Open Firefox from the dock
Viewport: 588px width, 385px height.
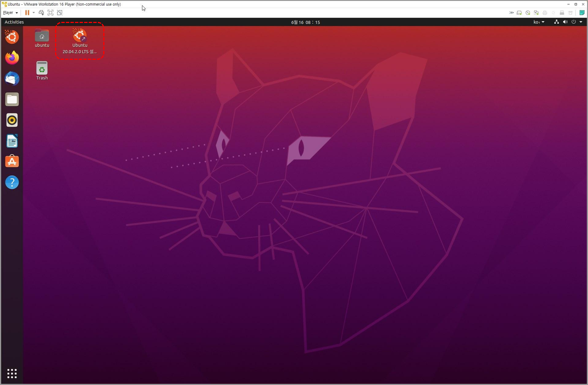12,58
